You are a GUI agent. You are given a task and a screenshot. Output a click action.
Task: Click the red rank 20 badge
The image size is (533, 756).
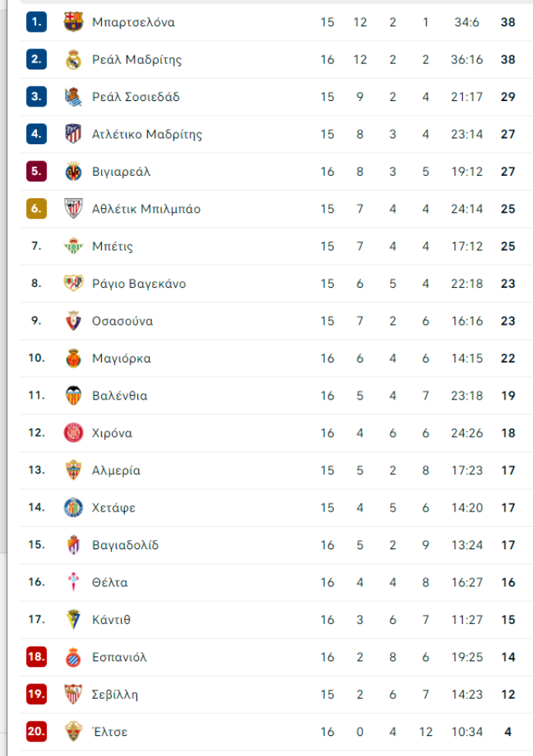[x=36, y=732]
